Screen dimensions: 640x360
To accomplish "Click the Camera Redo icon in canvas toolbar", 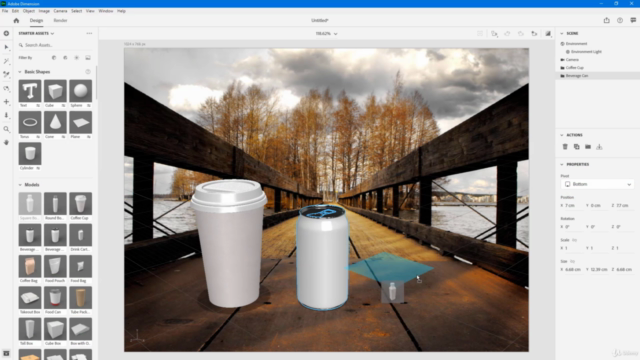I will tap(521, 33).
